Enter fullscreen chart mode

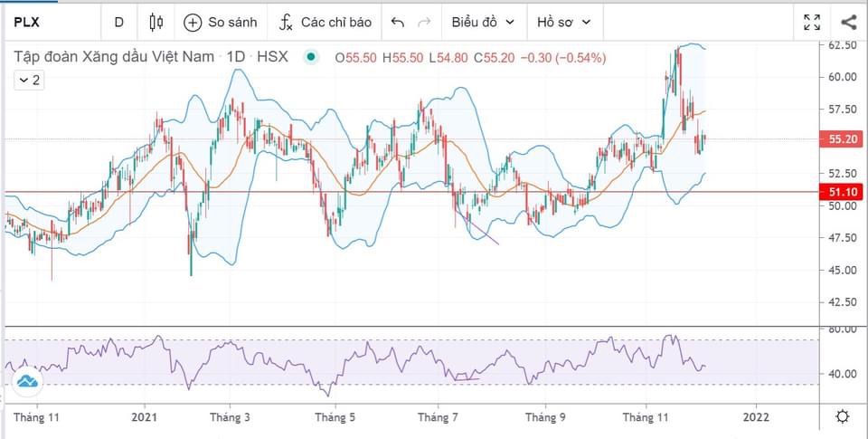pyautogui.click(x=812, y=22)
